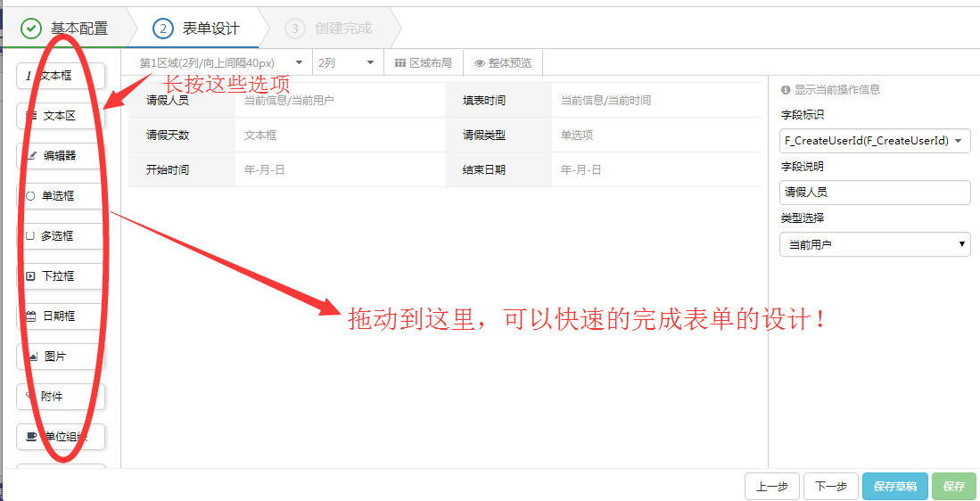Click the green 保存 save button
The image size is (980, 501).
[x=954, y=486]
